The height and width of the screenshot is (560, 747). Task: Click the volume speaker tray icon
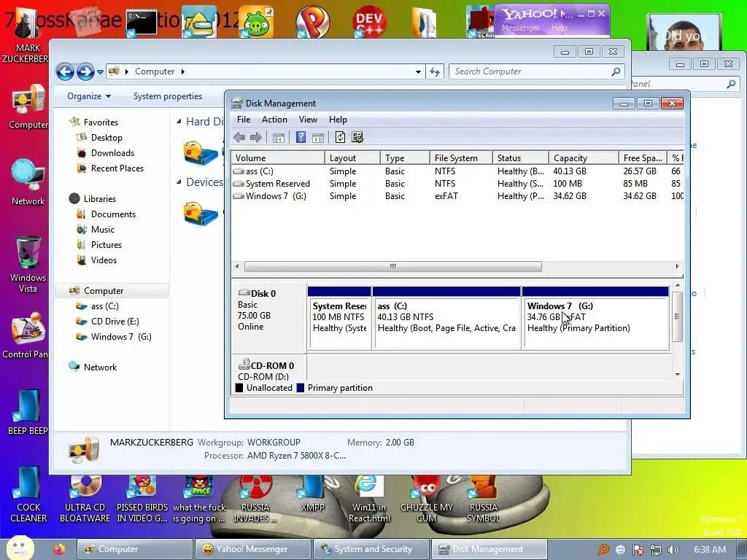[x=673, y=550]
